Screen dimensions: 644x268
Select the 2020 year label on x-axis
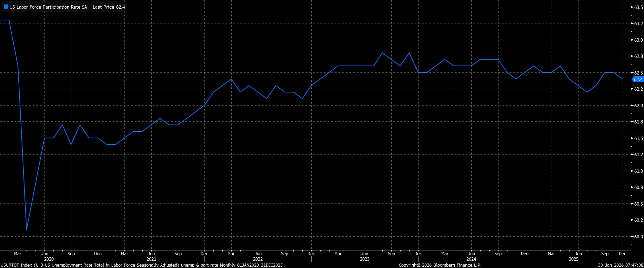click(x=49, y=259)
